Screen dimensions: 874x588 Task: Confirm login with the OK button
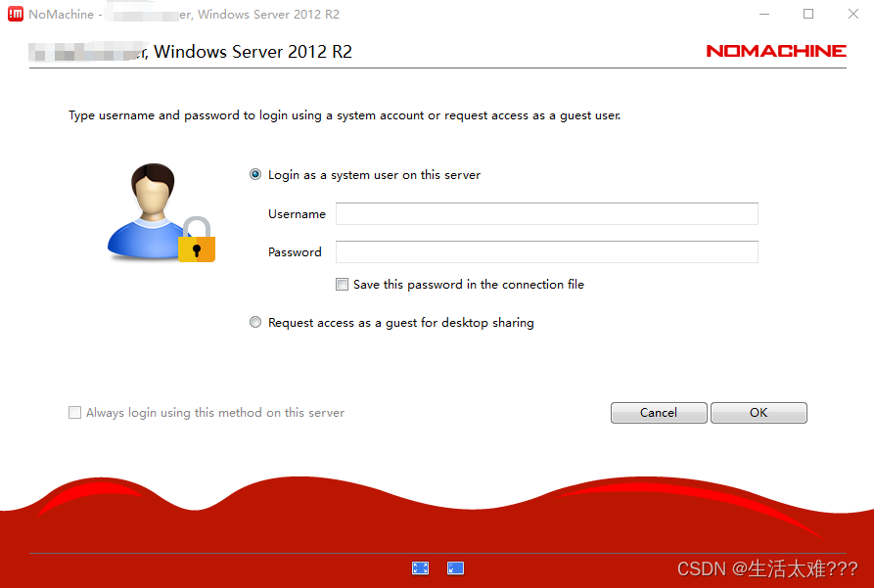pos(759,413)
